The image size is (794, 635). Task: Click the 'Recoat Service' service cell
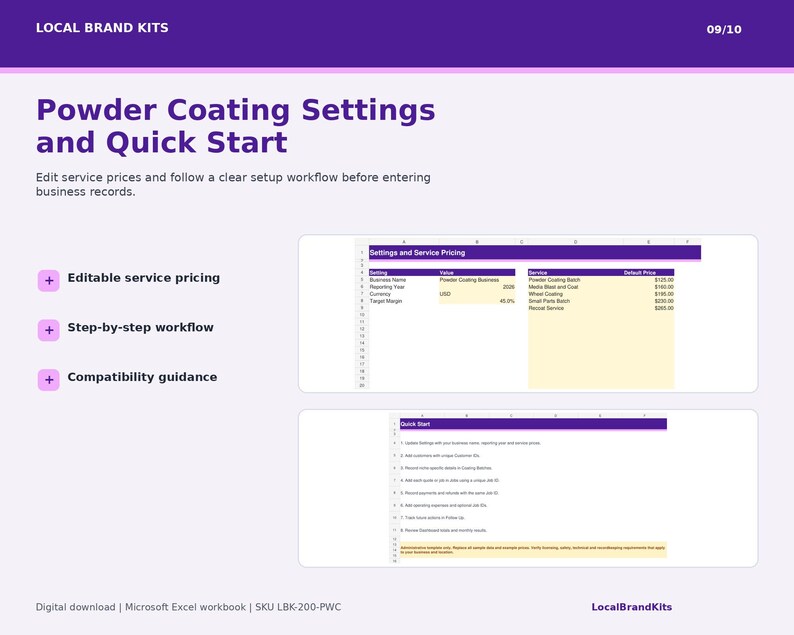(575, 308)
